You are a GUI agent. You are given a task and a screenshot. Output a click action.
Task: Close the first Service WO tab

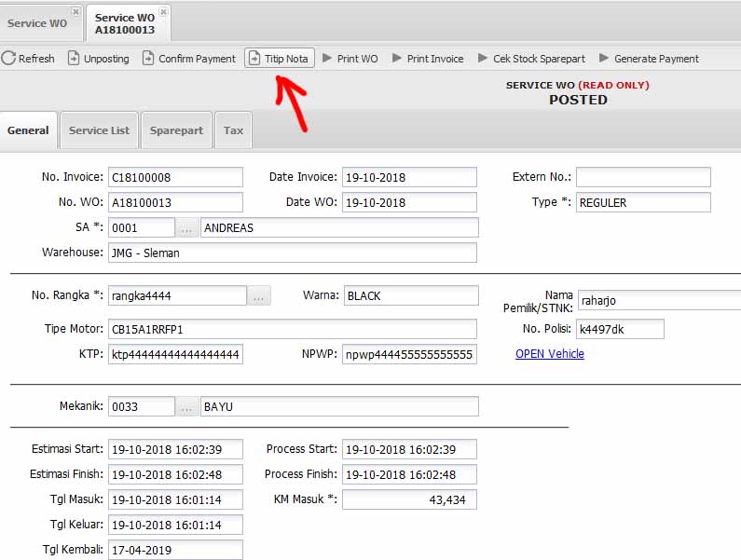(x=76, y=12)
